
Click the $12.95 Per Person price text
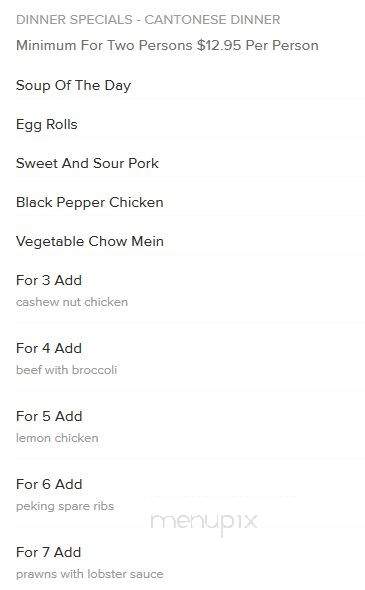click(x=257, y=46)
